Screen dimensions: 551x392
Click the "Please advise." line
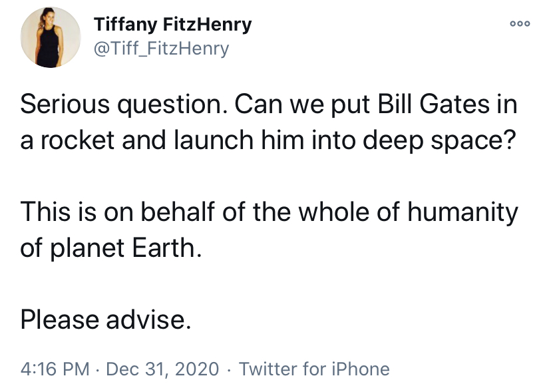[x=106, y=319]
